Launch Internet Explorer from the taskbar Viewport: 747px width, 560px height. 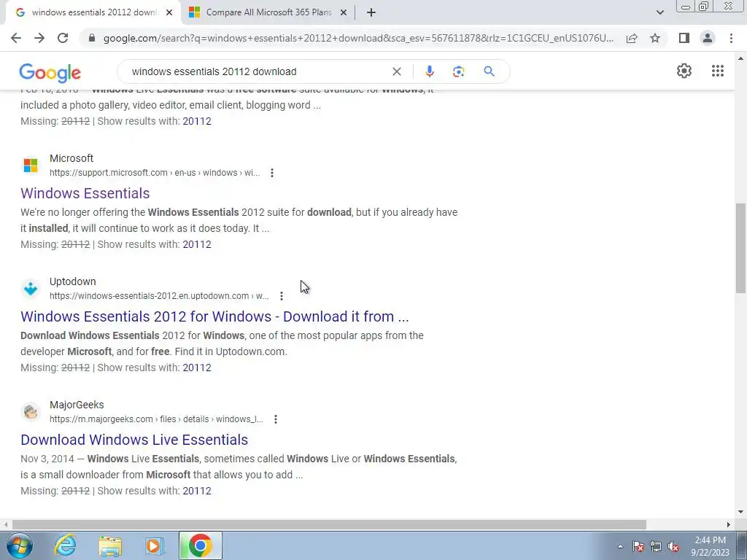tap(65, 545)
